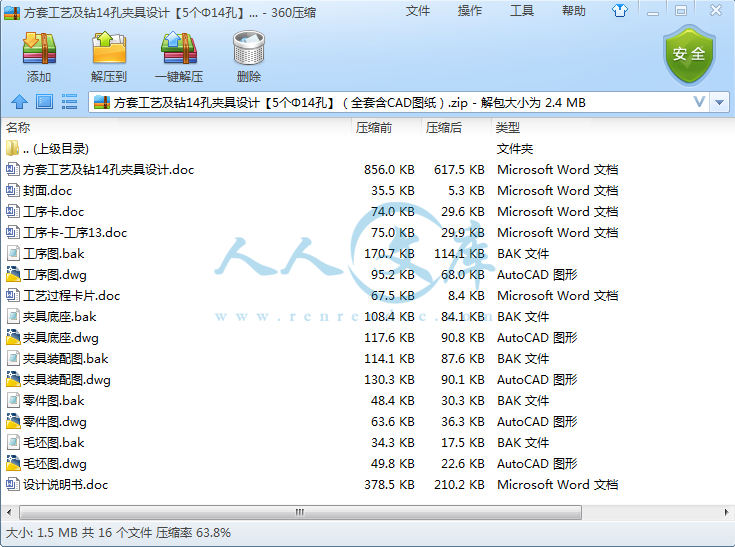Click 文件夹 type cell

[515, 149]
